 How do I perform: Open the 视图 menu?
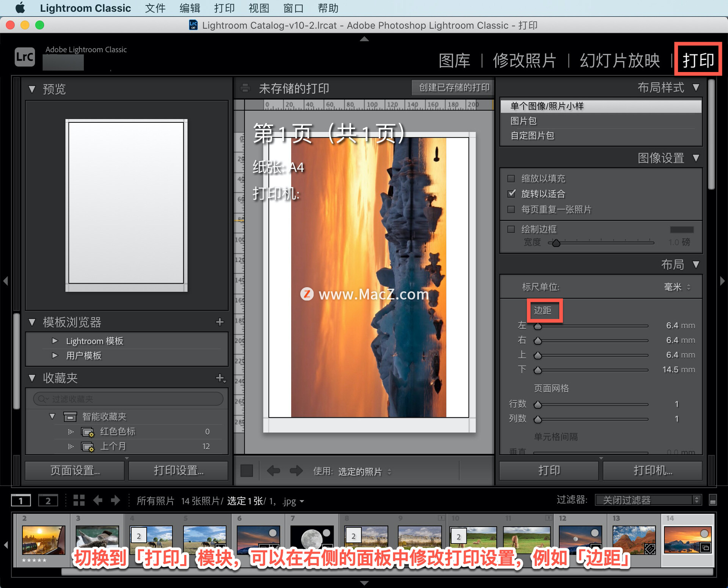point(259,8)
